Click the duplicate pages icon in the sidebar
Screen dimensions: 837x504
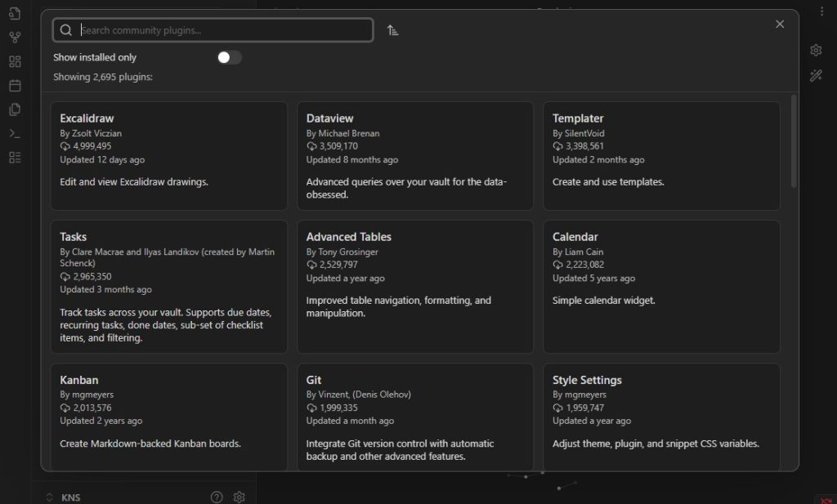(13, 109)
